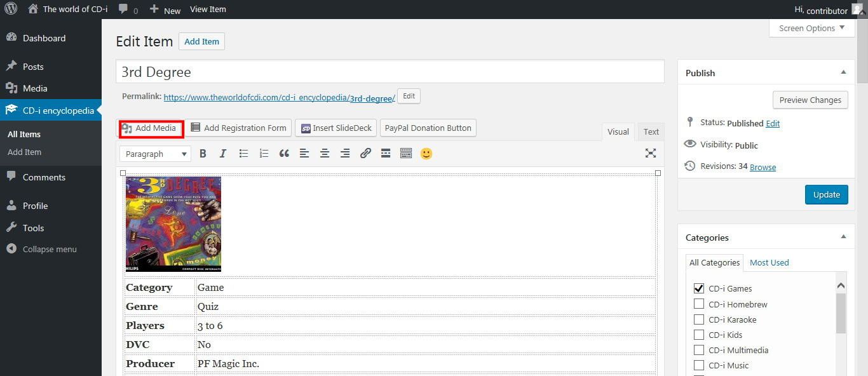
Task: Click the categories list scrollbar
Action: pos(841,313)
